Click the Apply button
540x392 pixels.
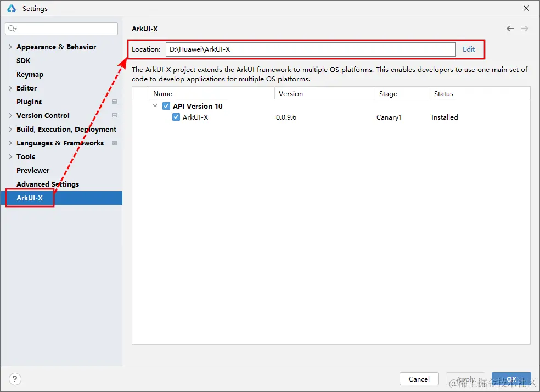coord(465,379)
